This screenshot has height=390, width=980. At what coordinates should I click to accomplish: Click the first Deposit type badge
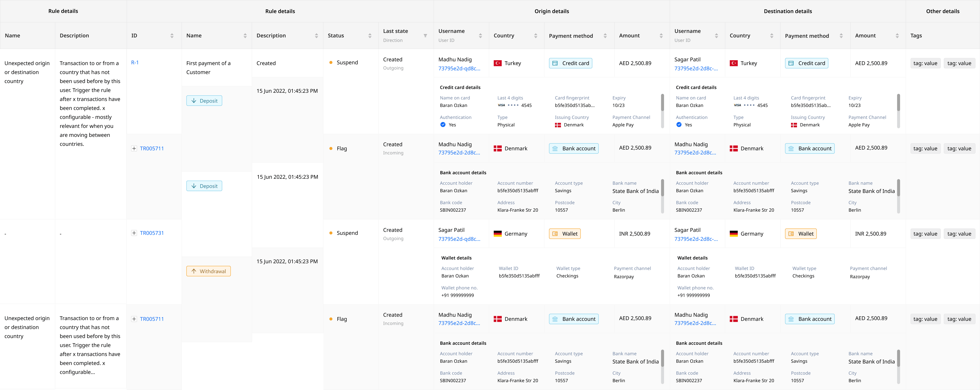click(204, 101)
